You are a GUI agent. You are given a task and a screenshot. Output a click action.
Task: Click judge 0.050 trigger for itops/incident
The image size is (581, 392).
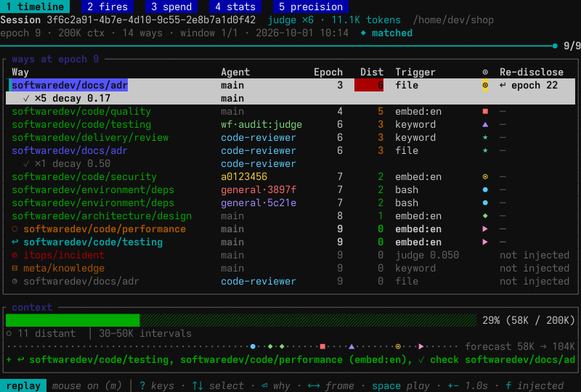427,255
